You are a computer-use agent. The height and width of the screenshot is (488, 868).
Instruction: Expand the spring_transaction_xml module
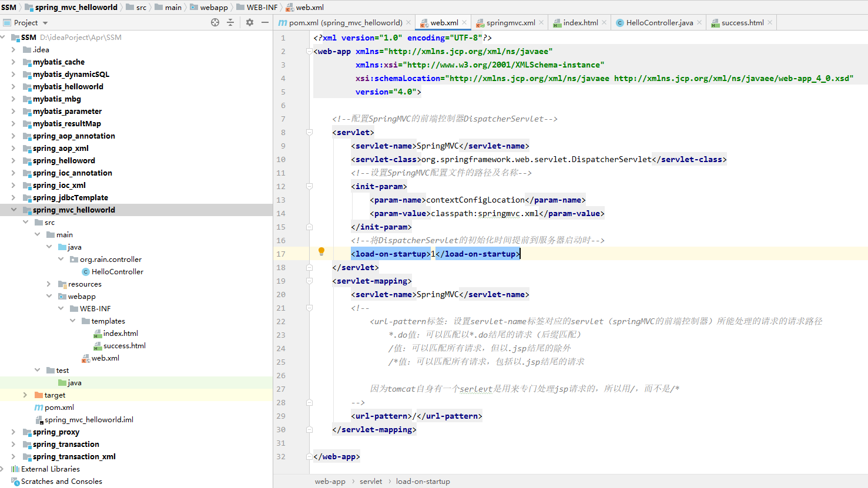pyautogui.click(x=14, y=457)
